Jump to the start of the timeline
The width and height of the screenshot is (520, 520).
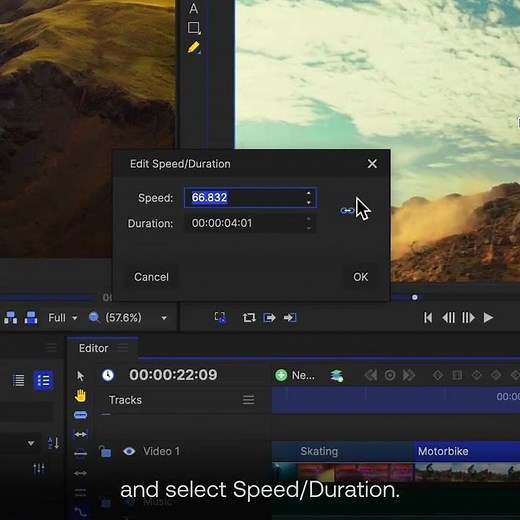pos(428,318)
